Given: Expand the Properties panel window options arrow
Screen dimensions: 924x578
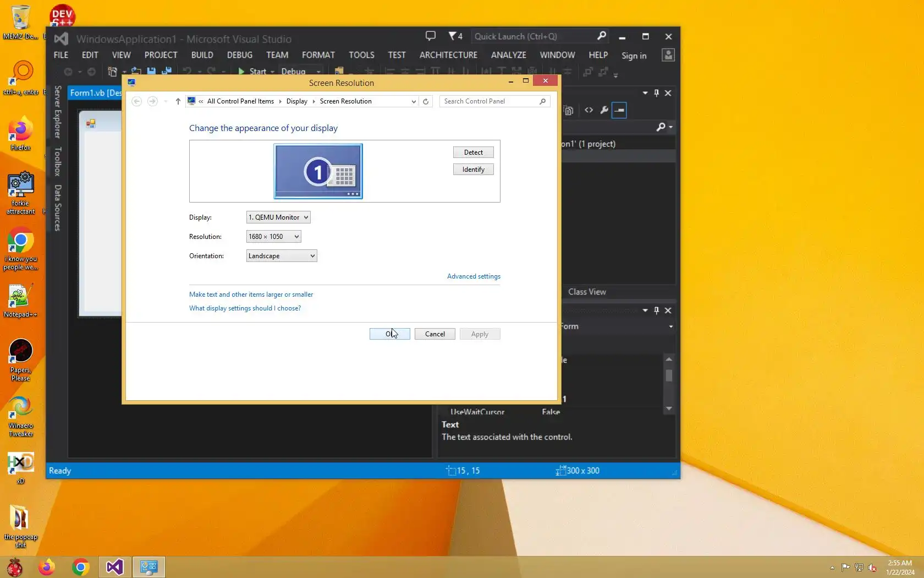Looking at the screenshot, I should (645, 310).
